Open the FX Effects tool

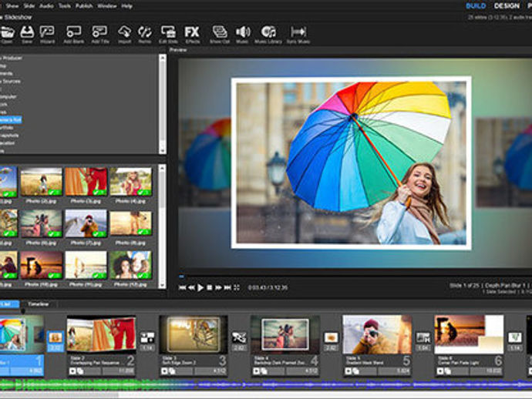(192, 34)
